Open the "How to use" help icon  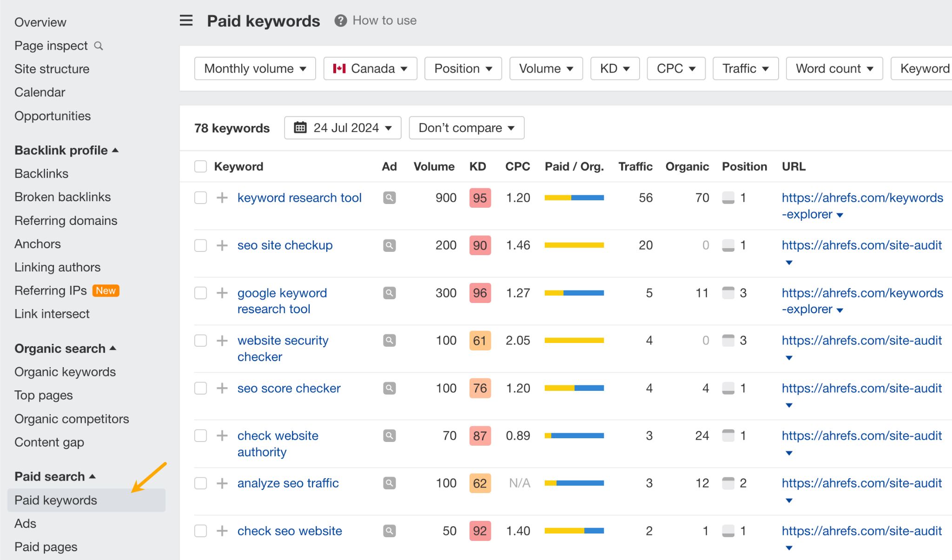(340, 20)
